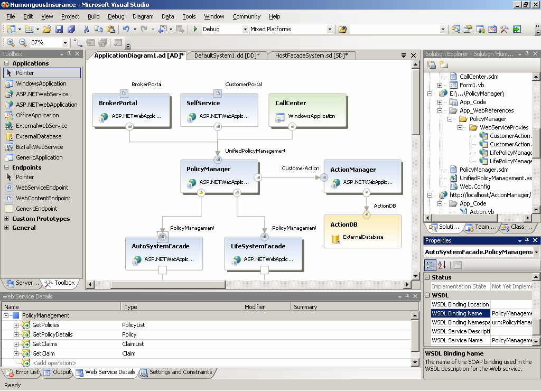Select the ExternalDatabase toolbox item

click(39, 136)
